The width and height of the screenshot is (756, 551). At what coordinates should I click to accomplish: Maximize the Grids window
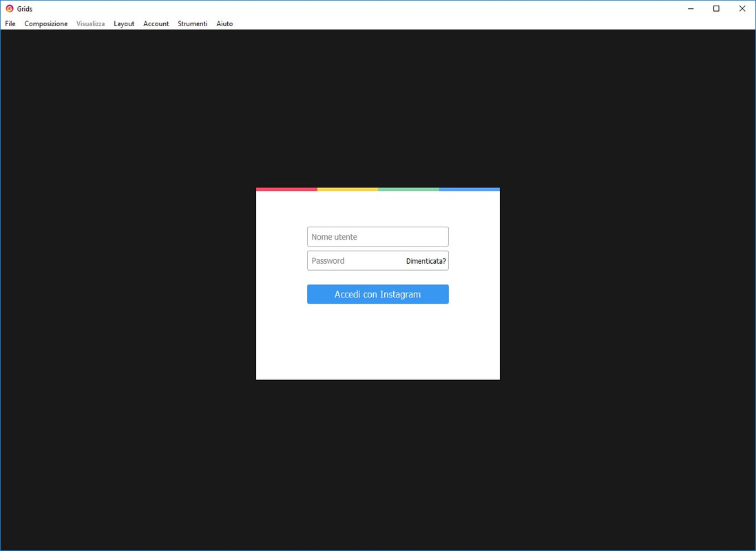pos(716,9)
